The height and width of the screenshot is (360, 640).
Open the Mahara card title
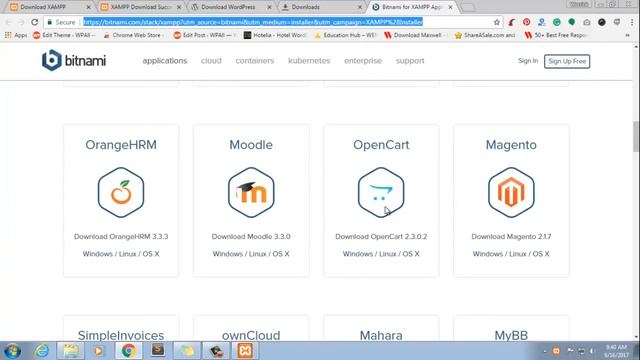point(381,336)
